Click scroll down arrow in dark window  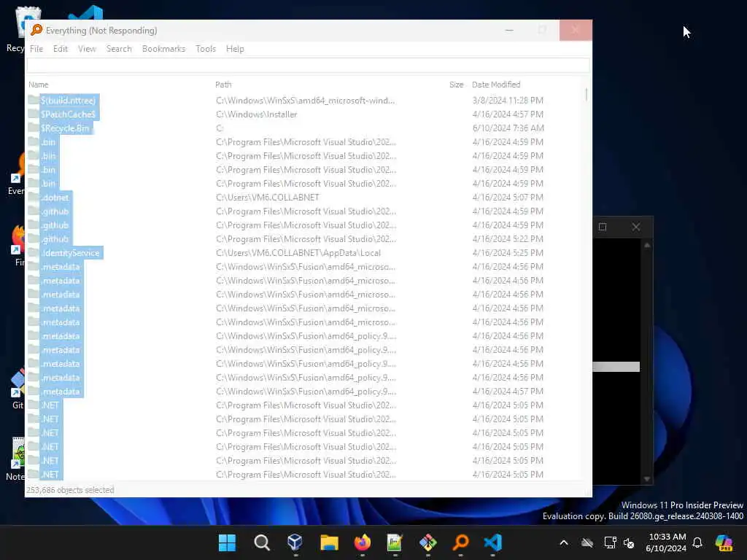[x=647, y=479]
